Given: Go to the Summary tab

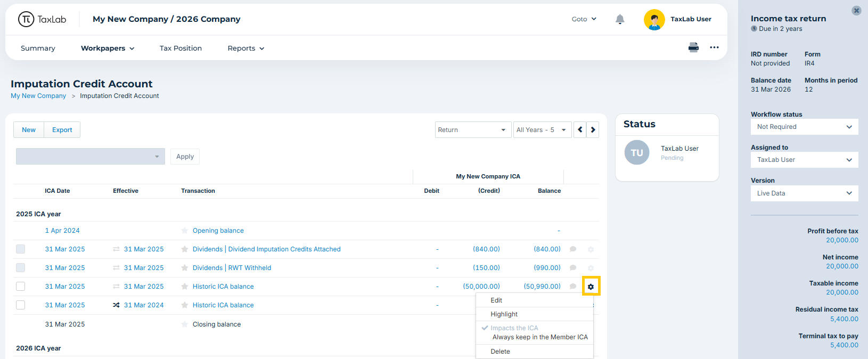Looking at the screenshot, I should (x=38, y=48).
